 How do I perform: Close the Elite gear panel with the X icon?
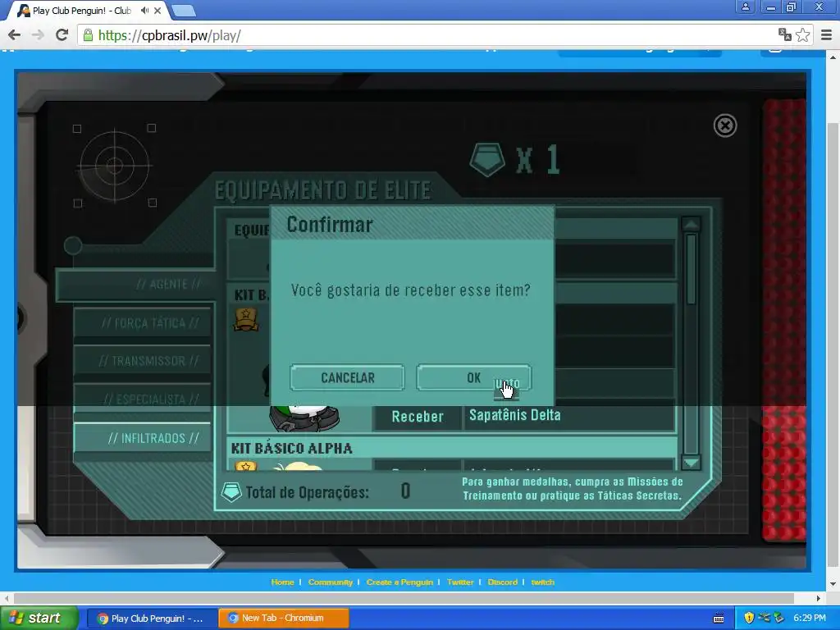pyautogui.click(x=725, y=126)
